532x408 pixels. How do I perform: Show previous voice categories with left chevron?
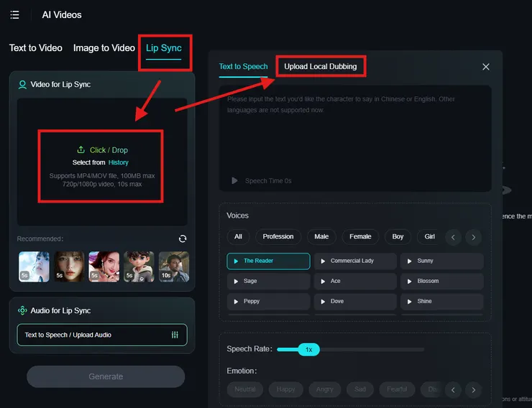pyautogui.click(x=453, y=237)
